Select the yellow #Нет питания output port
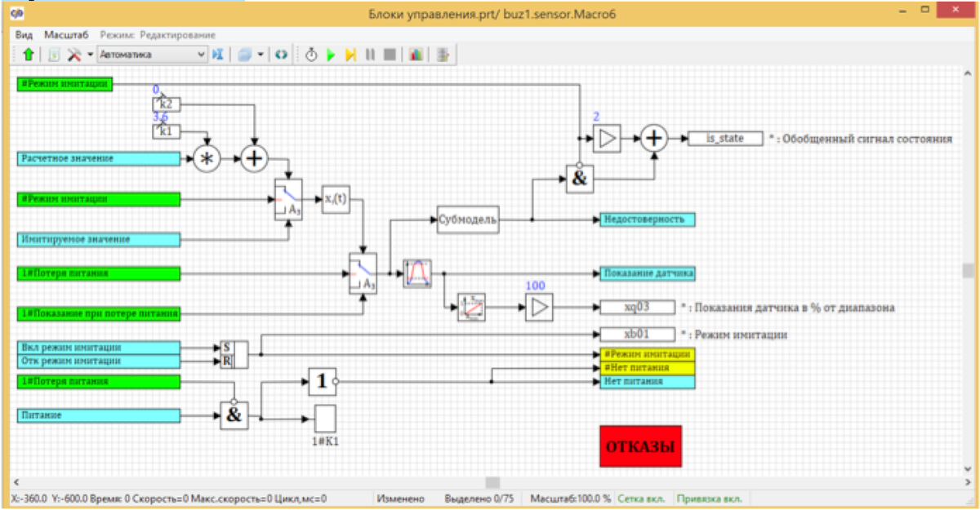This screenshot has width=980, height=510. point(648,368)
